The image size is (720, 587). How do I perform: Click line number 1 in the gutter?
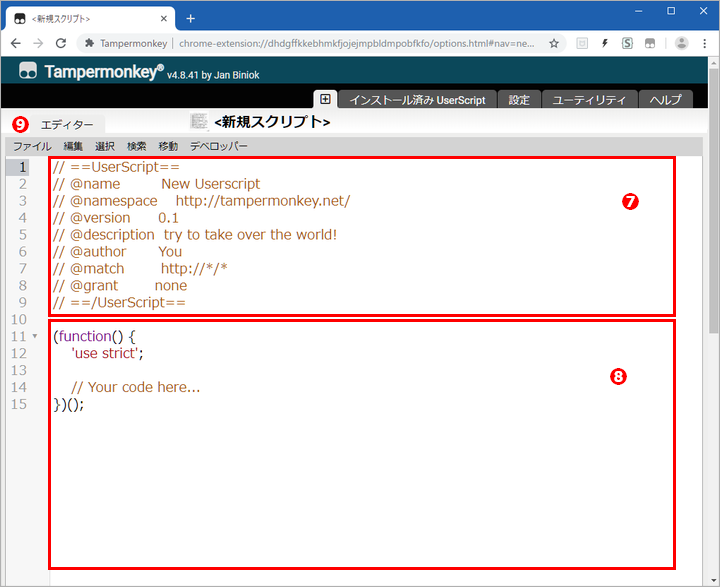point(22,167)
